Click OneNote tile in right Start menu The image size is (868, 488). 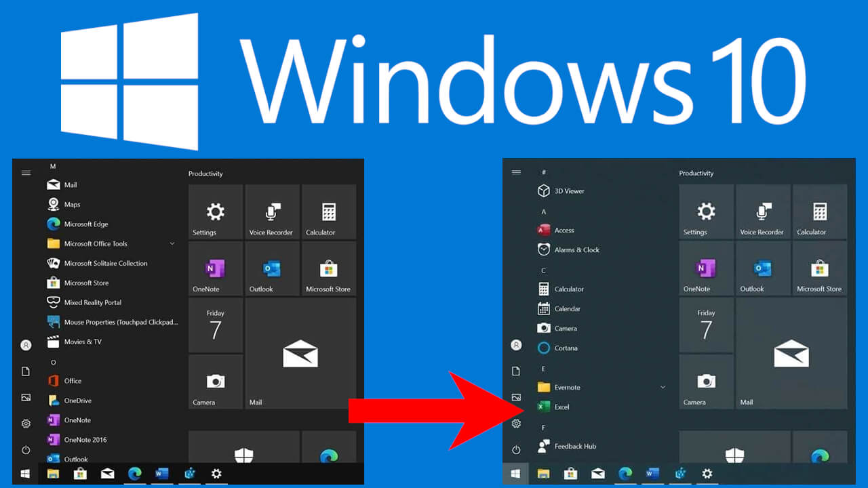(x=706, y=268)
